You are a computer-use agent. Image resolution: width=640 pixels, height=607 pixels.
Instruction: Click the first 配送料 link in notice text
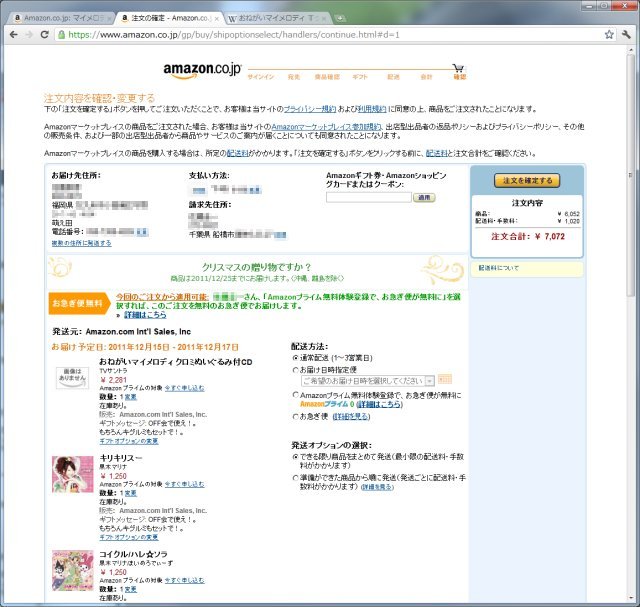coord(238,153)
